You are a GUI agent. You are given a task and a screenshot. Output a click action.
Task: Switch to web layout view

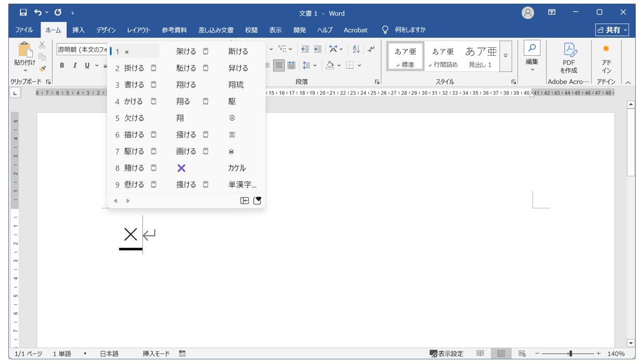coord(522,354)
